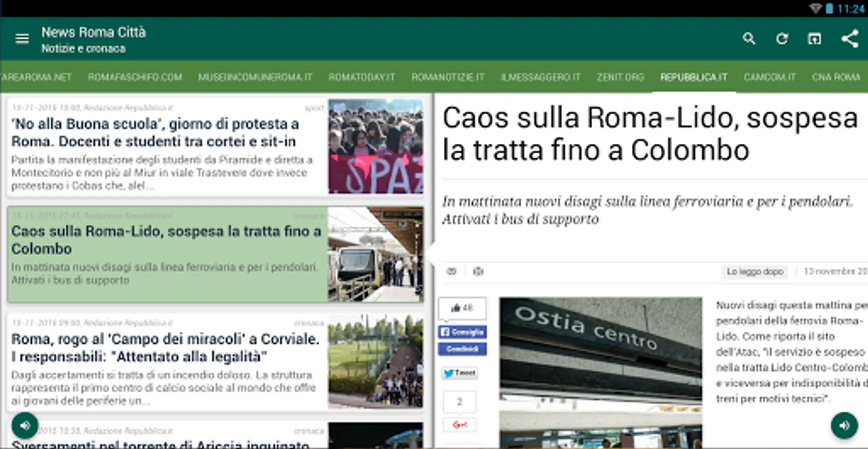Screen dimensions: 868x449
Task: Tap the search magnifier icon
Action: click(749, 39)
